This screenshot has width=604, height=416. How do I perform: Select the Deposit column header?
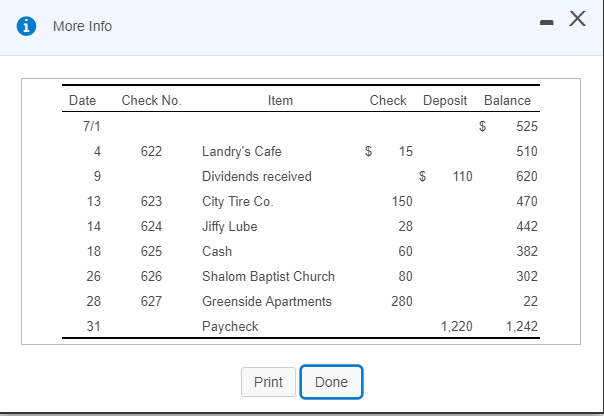tap(445, 101)
